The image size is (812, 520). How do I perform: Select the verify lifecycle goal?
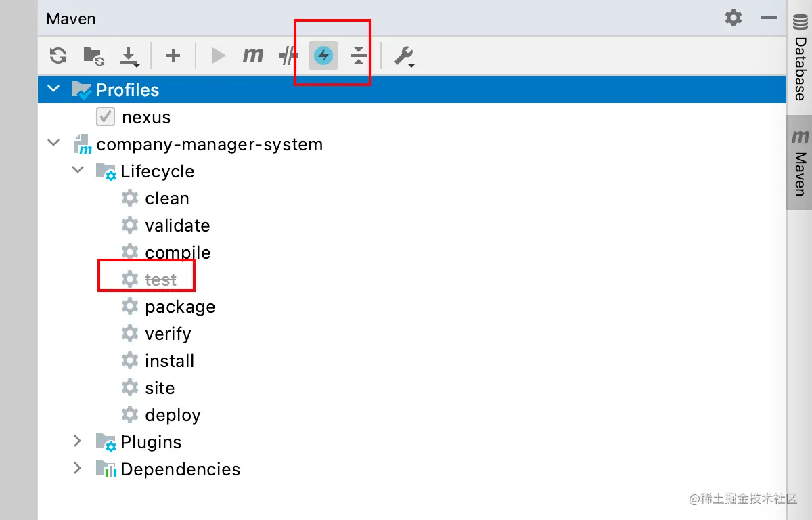click(x=168, y=334)
